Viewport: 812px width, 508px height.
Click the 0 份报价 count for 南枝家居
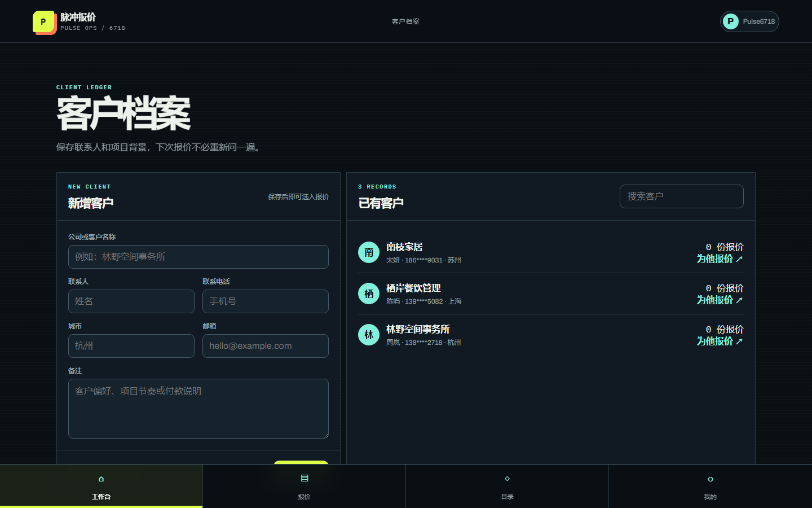point(725,247)
